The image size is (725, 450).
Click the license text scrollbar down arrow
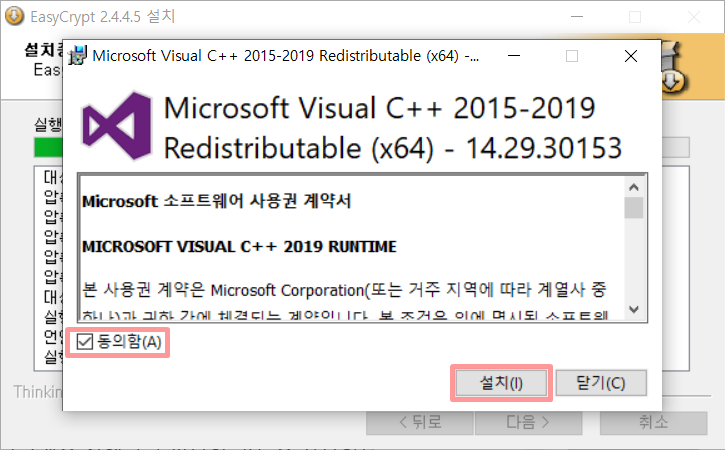(x=634, y=309)
